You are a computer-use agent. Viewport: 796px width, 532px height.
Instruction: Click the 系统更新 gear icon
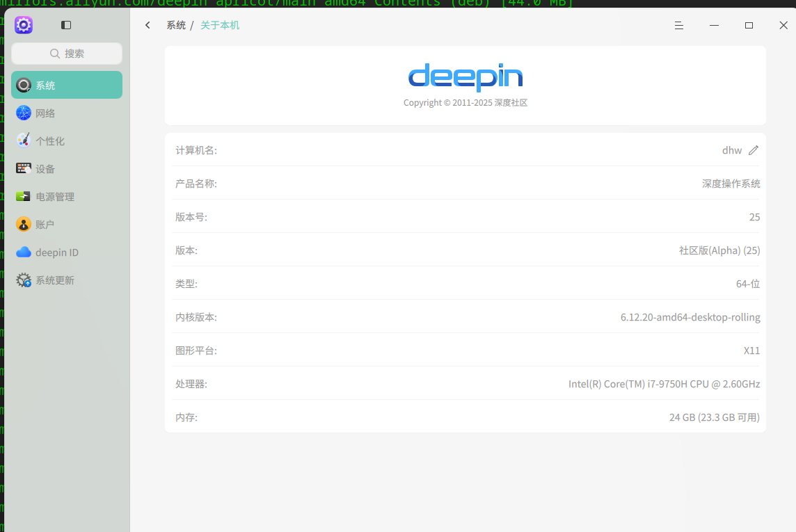pos(24,280)
